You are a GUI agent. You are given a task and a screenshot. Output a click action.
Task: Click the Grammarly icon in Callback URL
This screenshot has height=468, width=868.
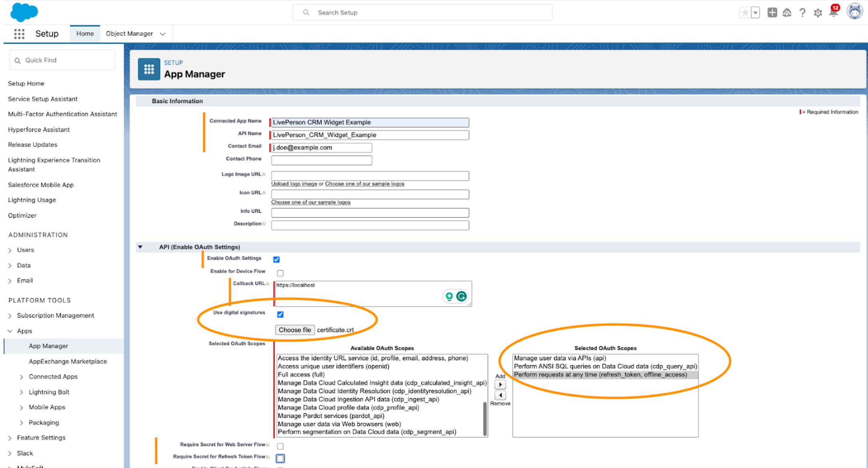point(462,296)
